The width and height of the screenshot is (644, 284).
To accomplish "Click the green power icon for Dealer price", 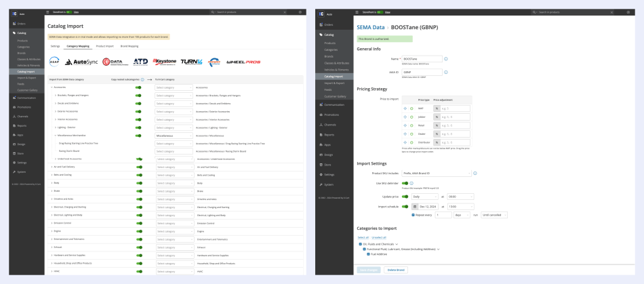I will click(x=411, y=134).
